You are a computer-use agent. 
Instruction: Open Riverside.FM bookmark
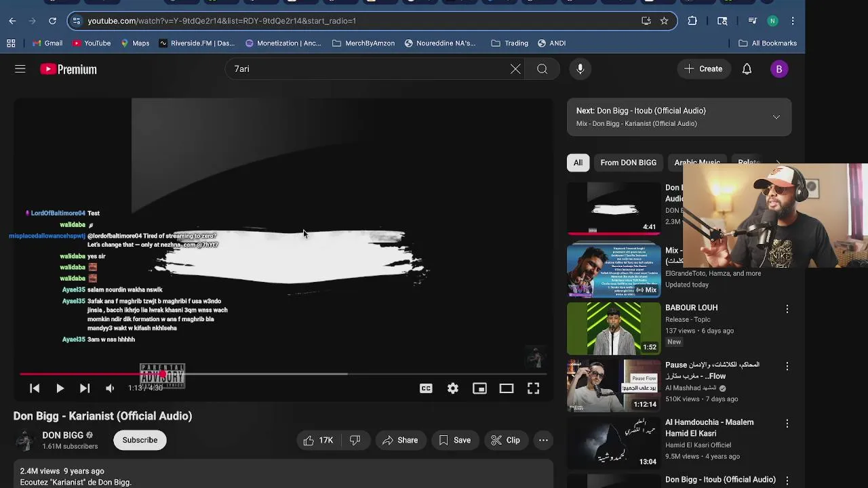coord(197,43)
